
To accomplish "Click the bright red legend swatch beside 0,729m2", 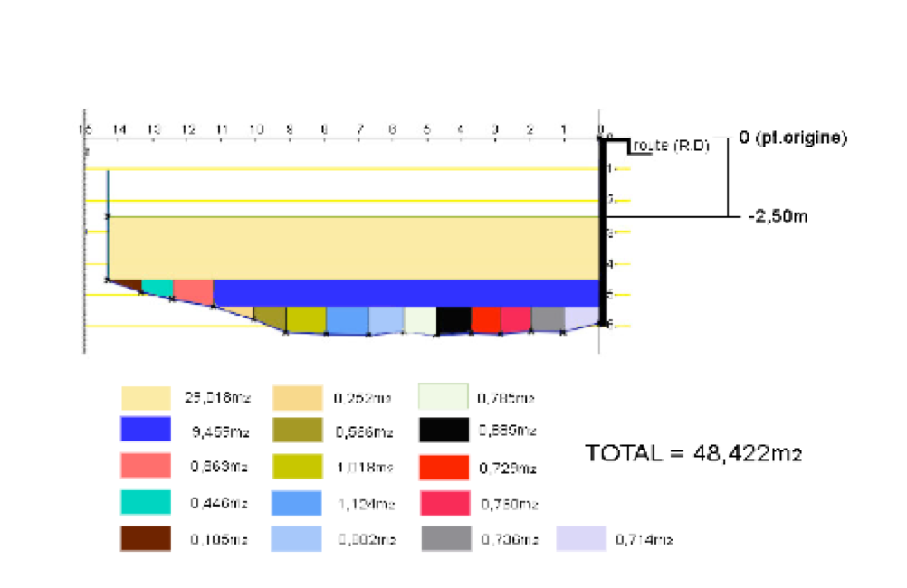I will 444,467.
